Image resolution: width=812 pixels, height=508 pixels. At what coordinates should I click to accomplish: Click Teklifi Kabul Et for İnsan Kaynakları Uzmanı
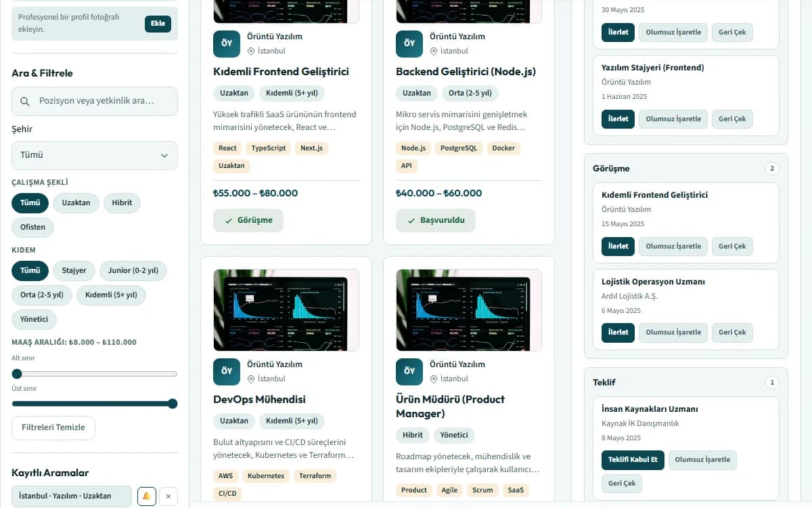tap(633, 460)
